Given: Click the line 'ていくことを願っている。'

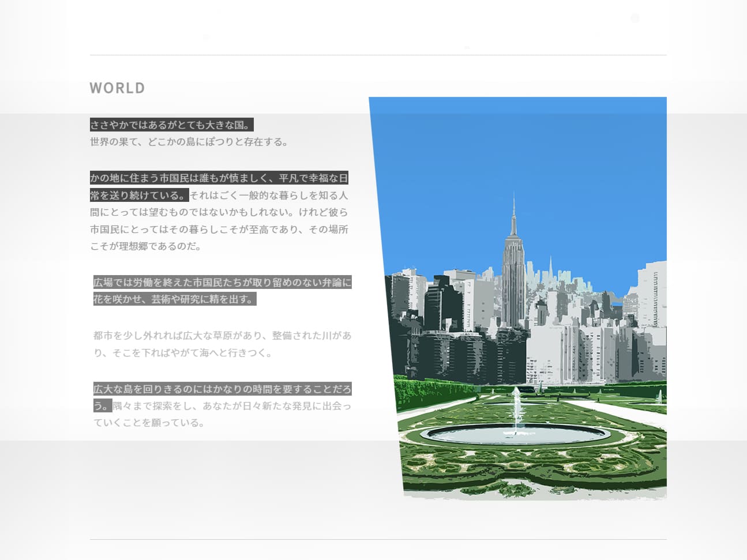Looking at the screenshot, I should click(x=149, y=423).
